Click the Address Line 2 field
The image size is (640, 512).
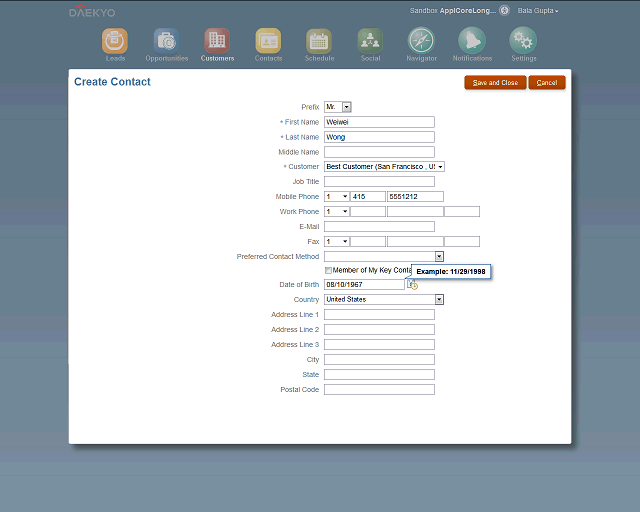coord(379,329)
